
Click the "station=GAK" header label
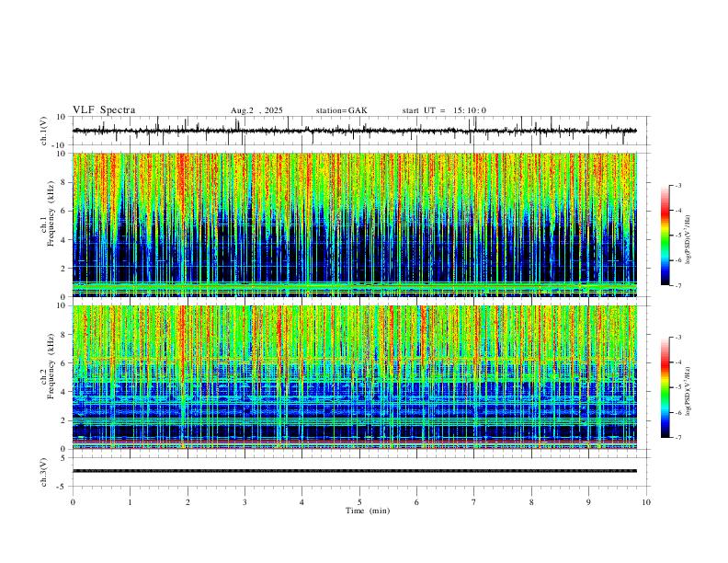pyautogui.click(x=342, y=110)
